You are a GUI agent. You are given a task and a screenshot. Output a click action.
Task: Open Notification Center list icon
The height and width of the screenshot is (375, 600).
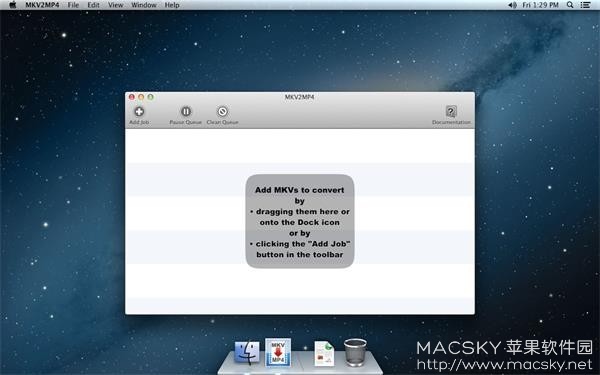(x=585, y=5)
